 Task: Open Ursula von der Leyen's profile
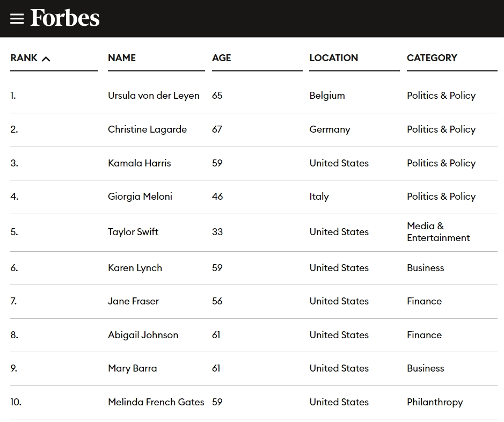coord(154,96)
